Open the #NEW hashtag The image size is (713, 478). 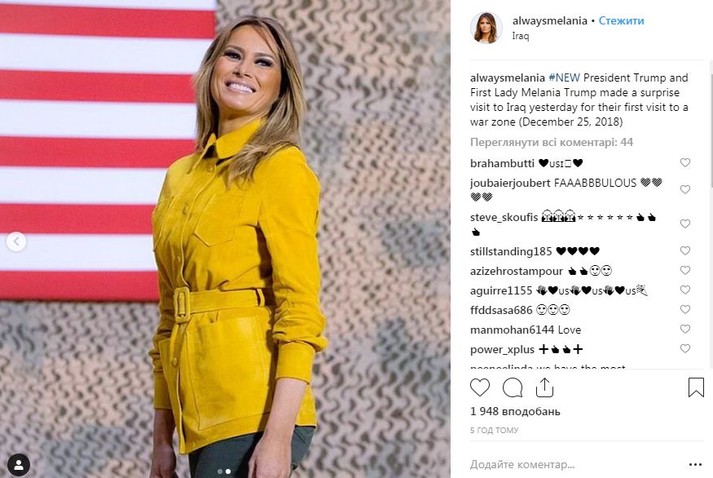coord(564,78)
